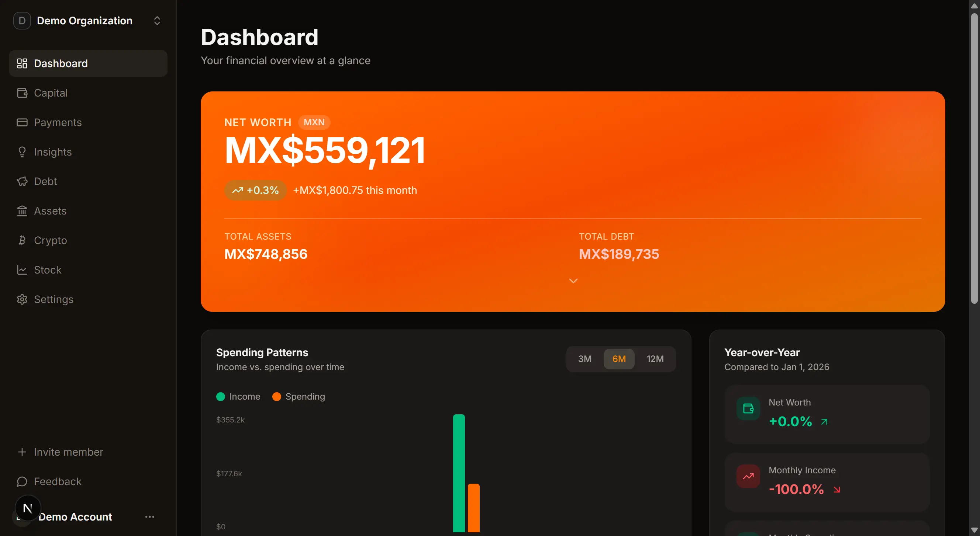Image resolution: width=980 pixels, height=536 pixels.
Task: Click the plus icon beside Invite member
Action: click(x=22, y=452)
